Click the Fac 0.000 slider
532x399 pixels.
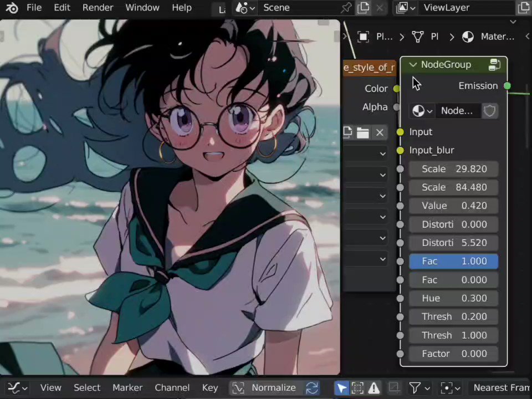click(x=454, y=280)
